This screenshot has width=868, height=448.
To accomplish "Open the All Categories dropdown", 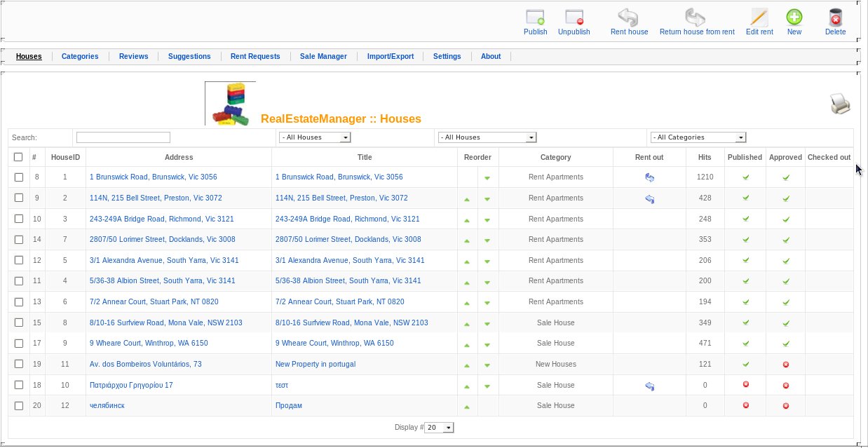I will pos(698,137).
